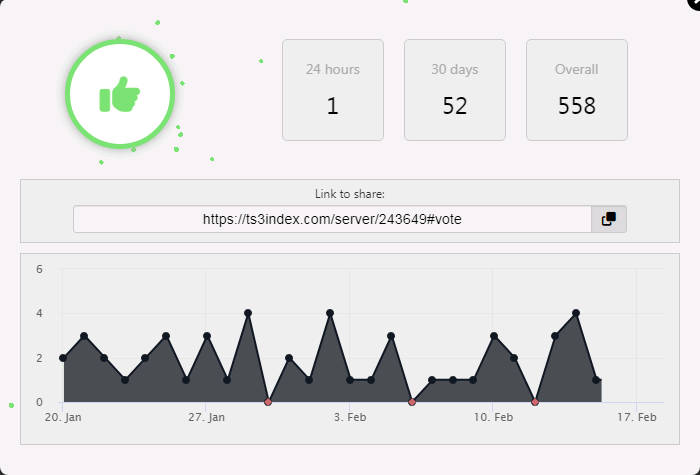Image resolution: width=700 pixels, height=475 pixels.
Task: Click the 27. Jan data point on chart
Action: point(207,336)
